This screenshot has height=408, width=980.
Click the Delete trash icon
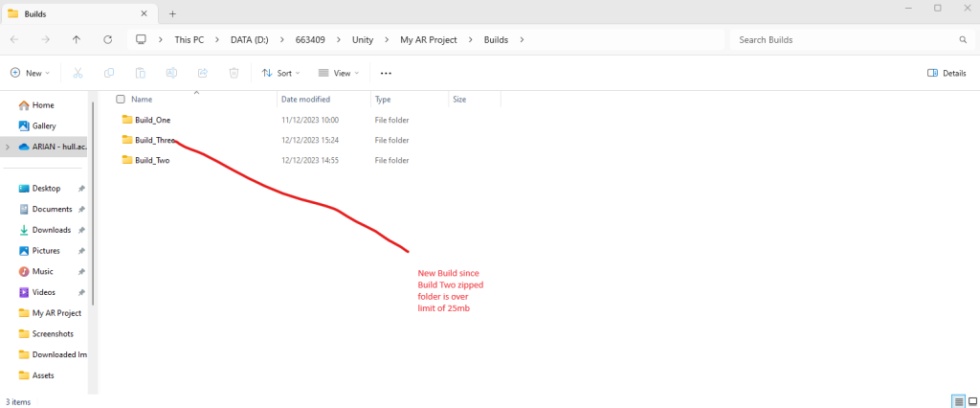234,73
